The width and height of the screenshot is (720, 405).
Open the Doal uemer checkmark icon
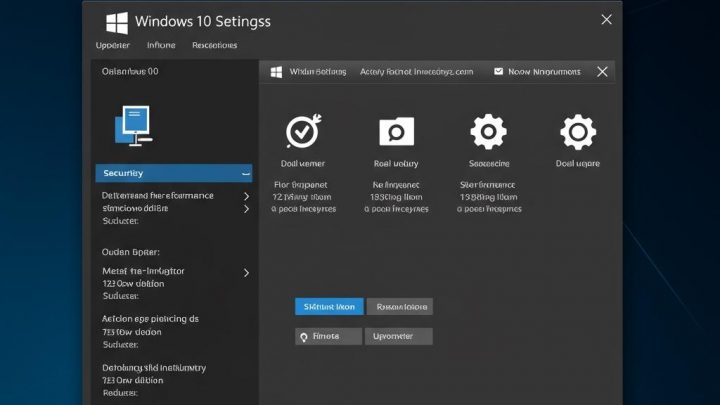(x=304, y=131)
